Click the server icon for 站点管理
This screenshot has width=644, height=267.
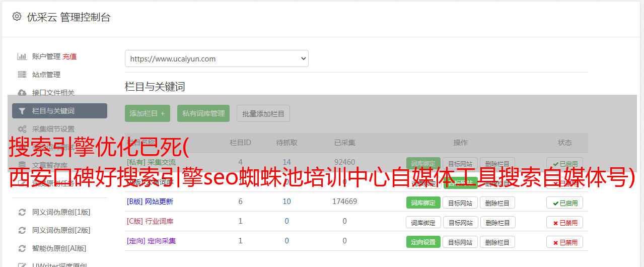point(22,75)
